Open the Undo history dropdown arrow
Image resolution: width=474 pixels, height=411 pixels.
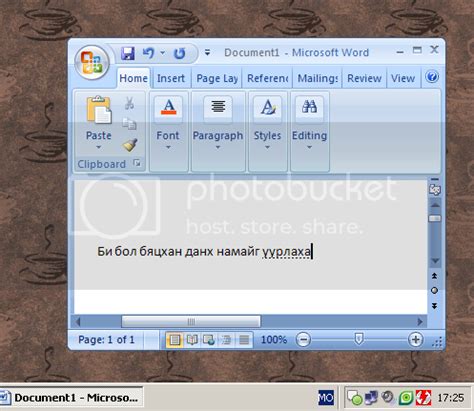pos(163,53)
